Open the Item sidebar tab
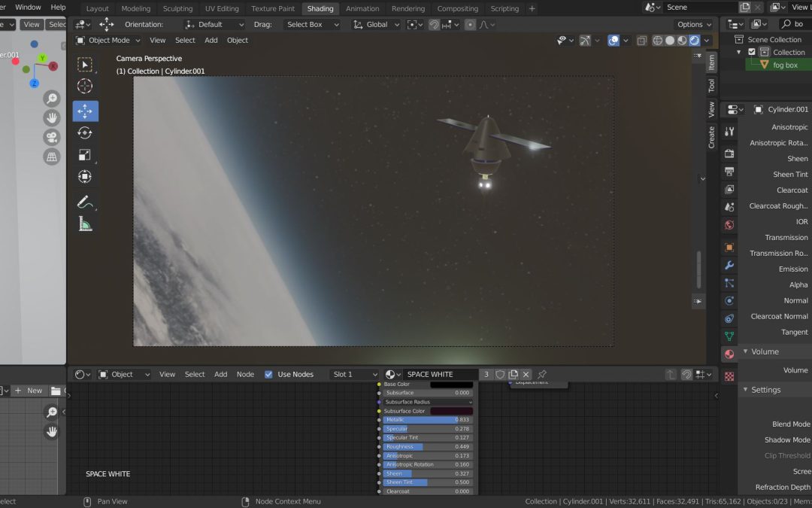This screenshot has height=508, width=812. [x=711, y=62]
